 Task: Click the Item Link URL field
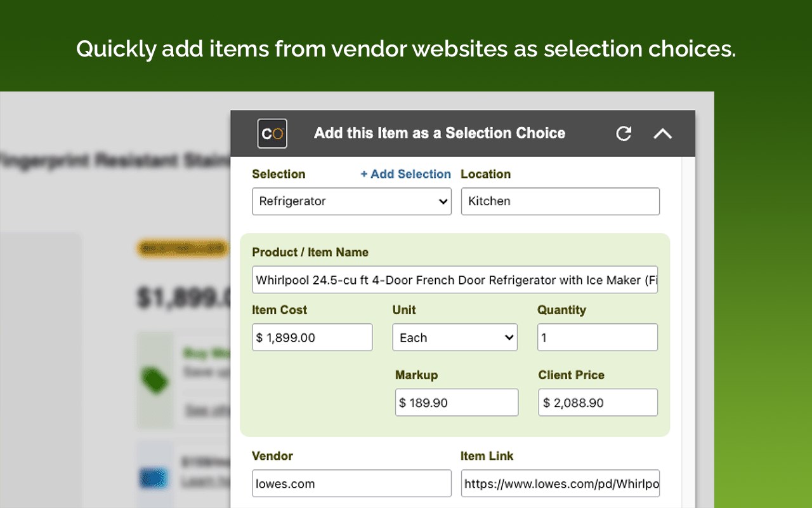(x=560, y=484)
